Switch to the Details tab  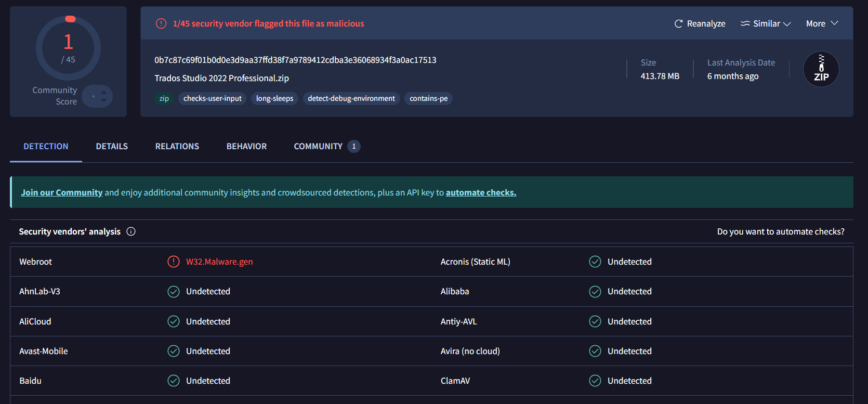pos(112,147)
